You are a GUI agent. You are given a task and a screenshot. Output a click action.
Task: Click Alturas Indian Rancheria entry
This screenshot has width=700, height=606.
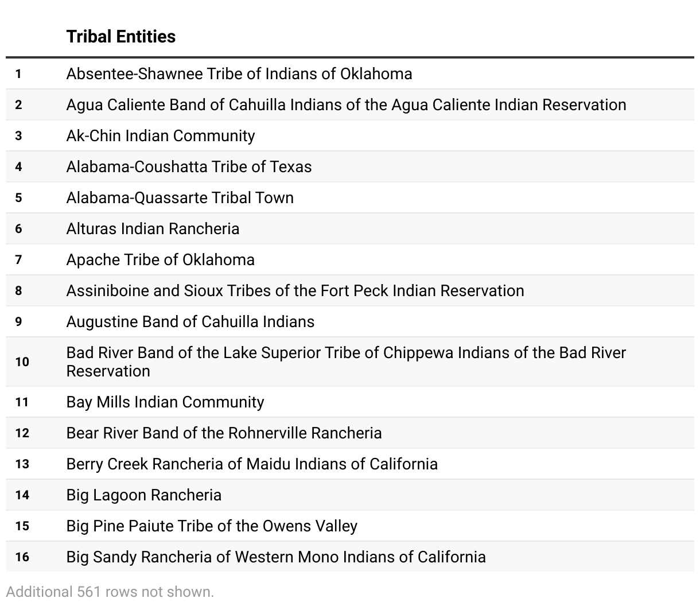[x=153, y=229]
